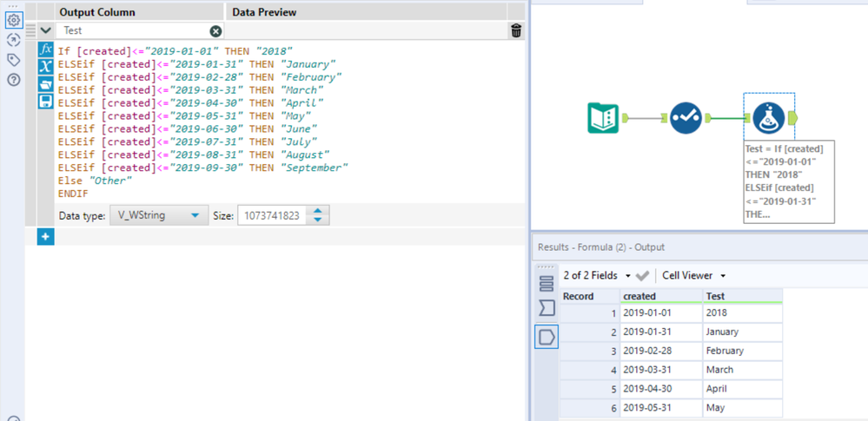Select cell 2019-04-30 in created column
Image resolution: width=868 pixels, height=421 pixels.
pos(661,389)
